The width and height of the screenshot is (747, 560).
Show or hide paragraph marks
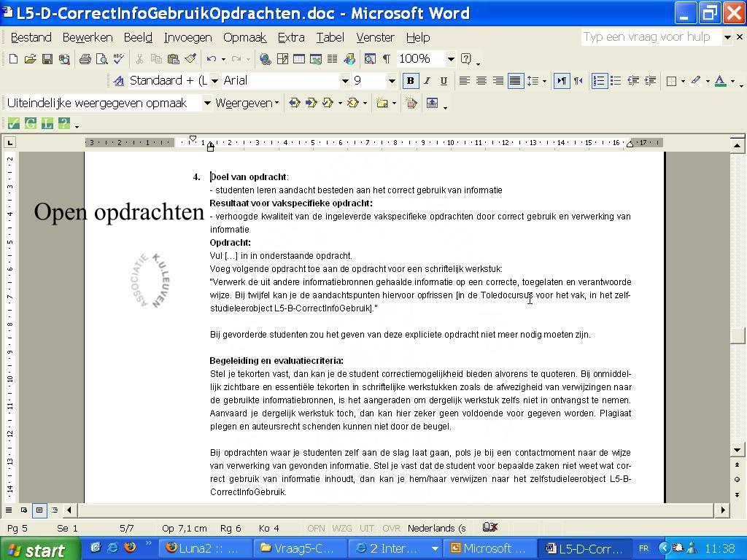pos(387,59)
